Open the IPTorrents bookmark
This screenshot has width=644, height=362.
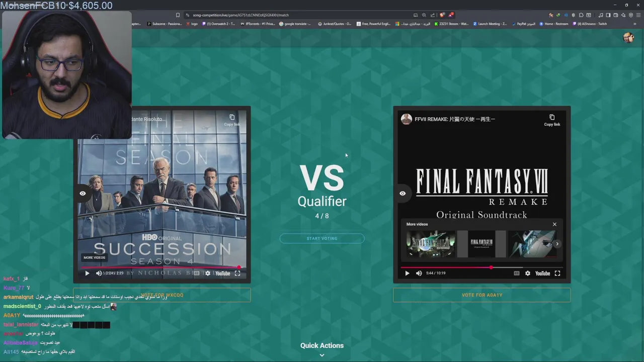(x=257, y=24)
